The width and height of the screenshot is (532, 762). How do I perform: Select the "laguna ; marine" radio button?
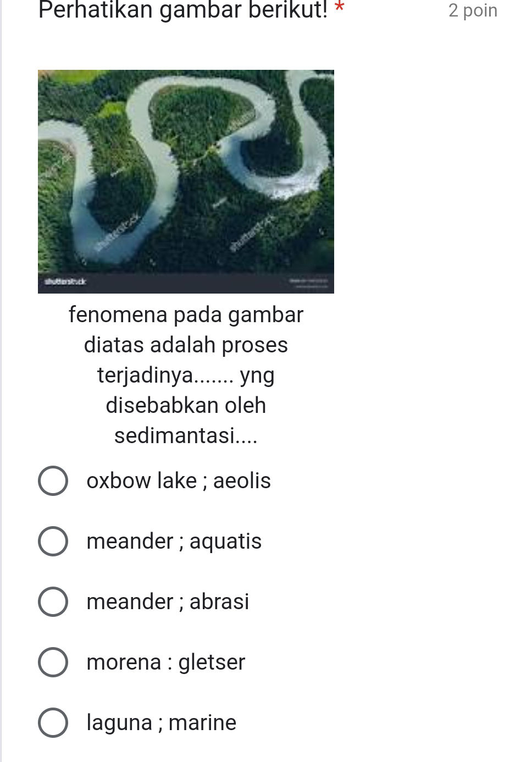(52, 723)
